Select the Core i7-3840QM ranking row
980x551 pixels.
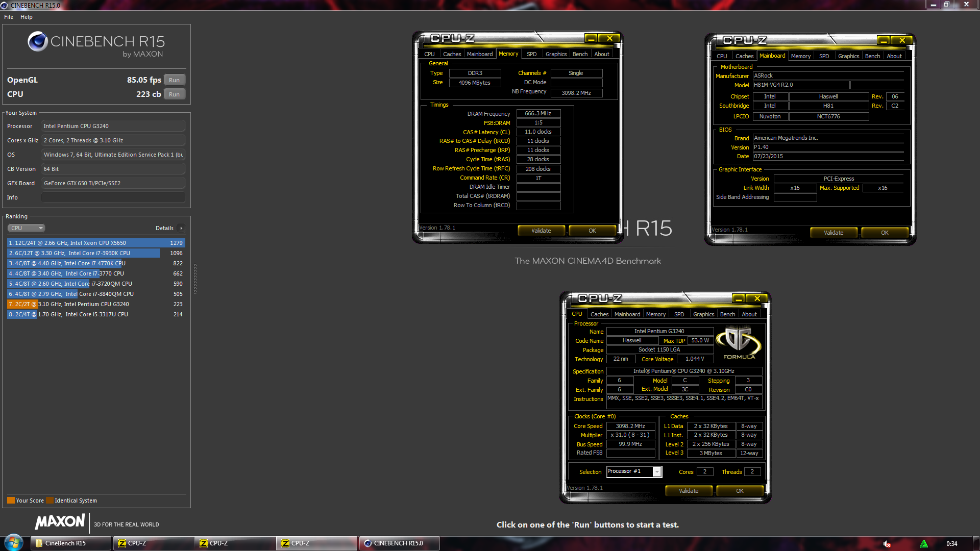click(x=96, y=294)
